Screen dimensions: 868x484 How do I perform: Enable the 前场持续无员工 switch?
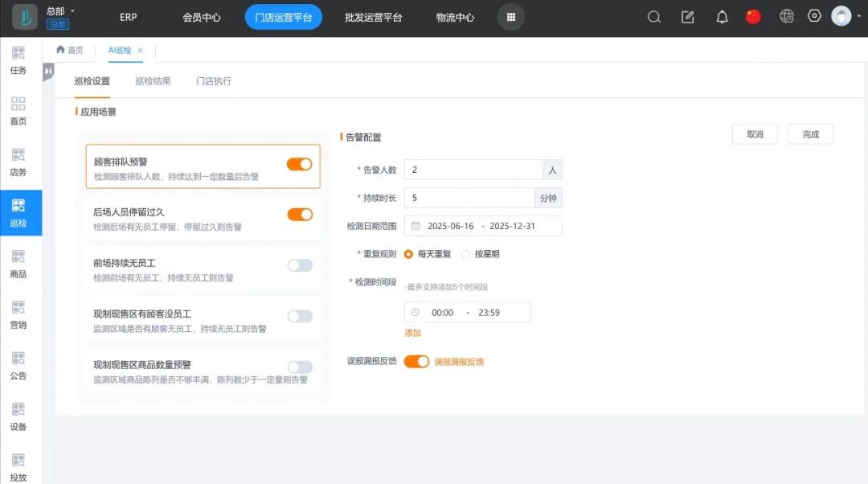300,265
